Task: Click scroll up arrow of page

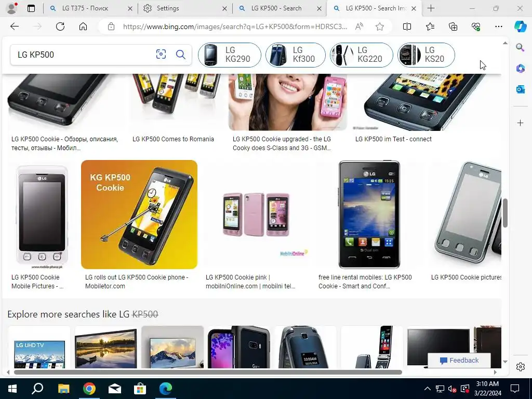Action: point(505,43)
